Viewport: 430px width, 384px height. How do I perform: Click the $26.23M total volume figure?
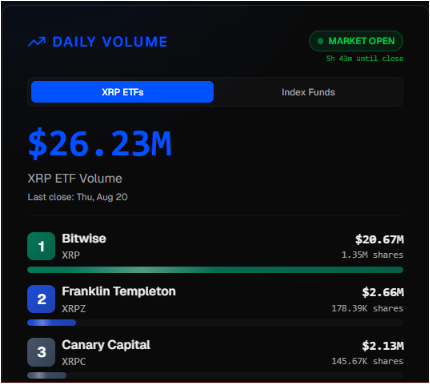coord(100,143)
